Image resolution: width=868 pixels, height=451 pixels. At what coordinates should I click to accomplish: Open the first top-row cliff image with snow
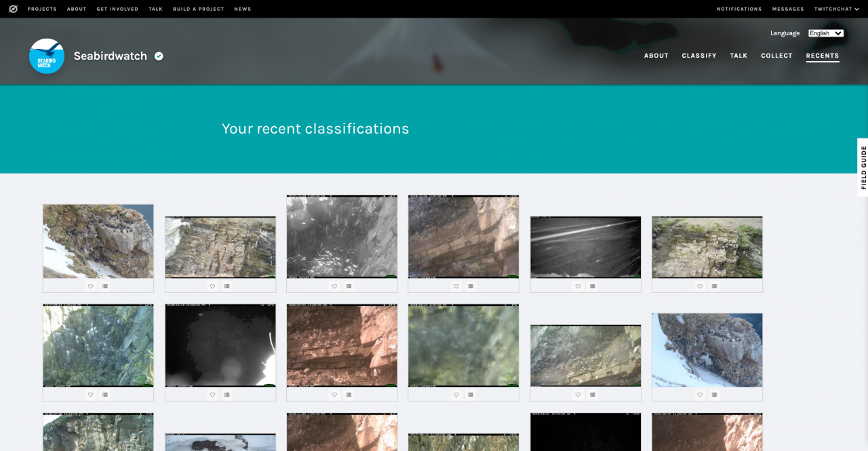98,241
